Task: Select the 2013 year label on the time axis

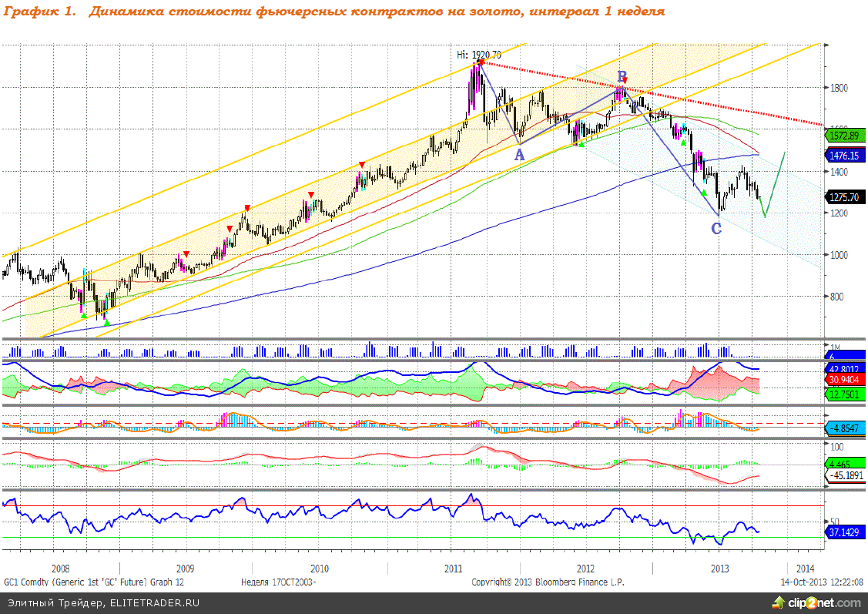Action: click(x=719, y=569)
